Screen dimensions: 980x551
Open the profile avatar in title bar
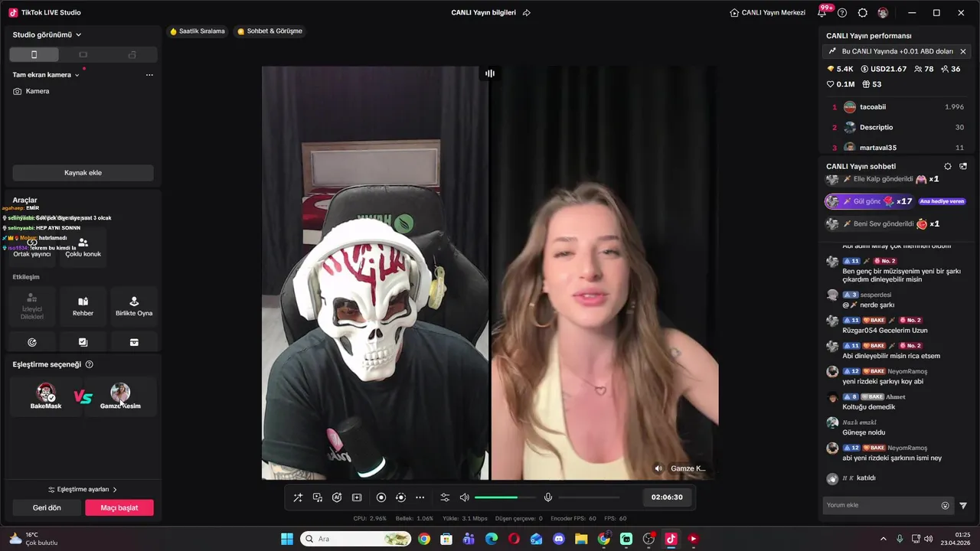point(883,13)
